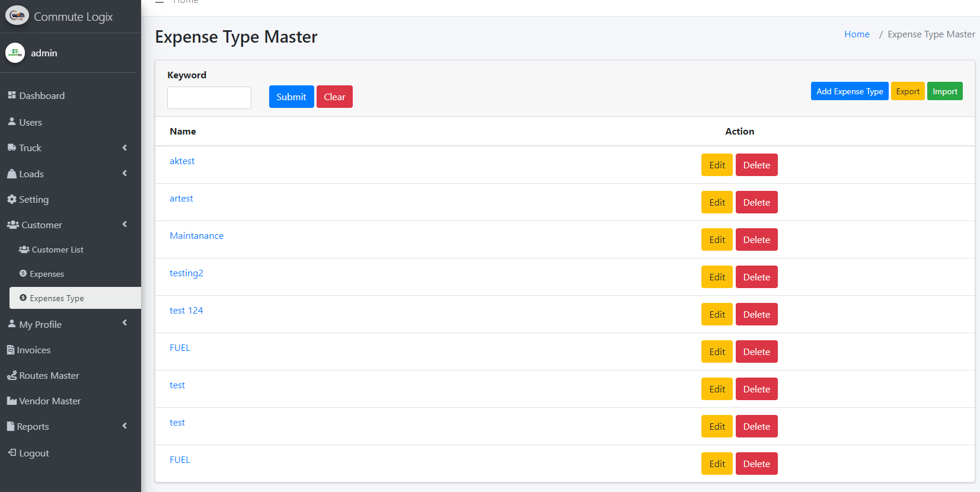
Task: Click the Vendor Master factory icon
Action: [x=11, y=401]
